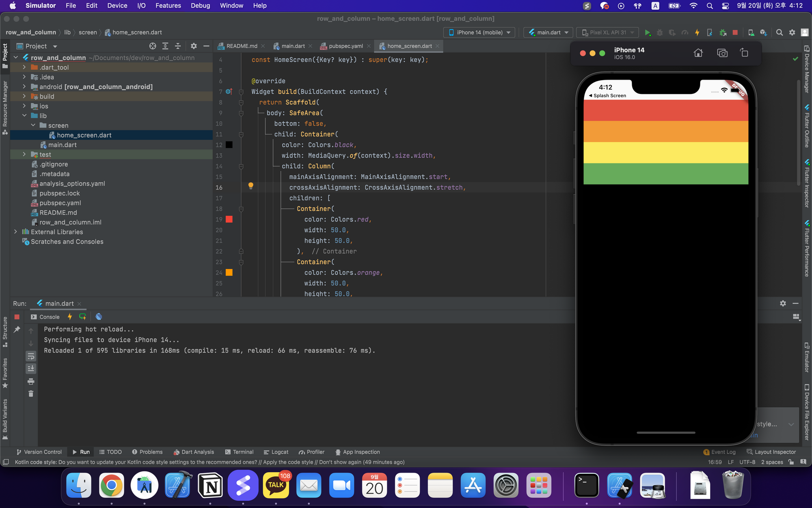
Task: Click the orange color swatch in the gutter
Action: point(229,273)
